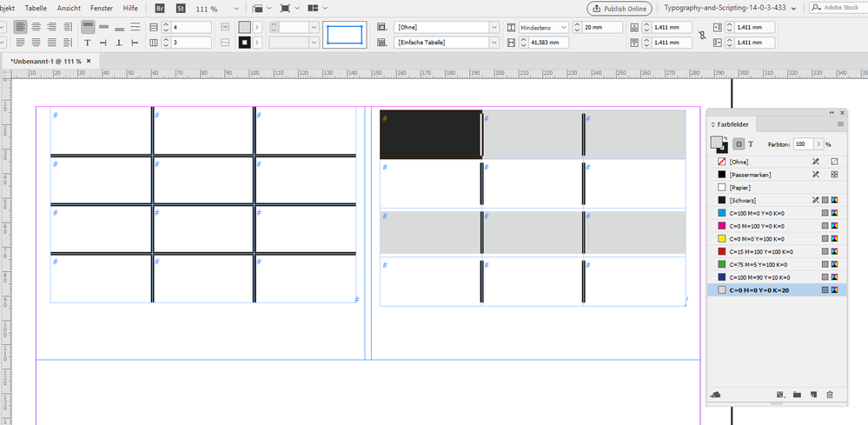Center-align text in top alignment row
868x425 pixels.
click(36, 27)
